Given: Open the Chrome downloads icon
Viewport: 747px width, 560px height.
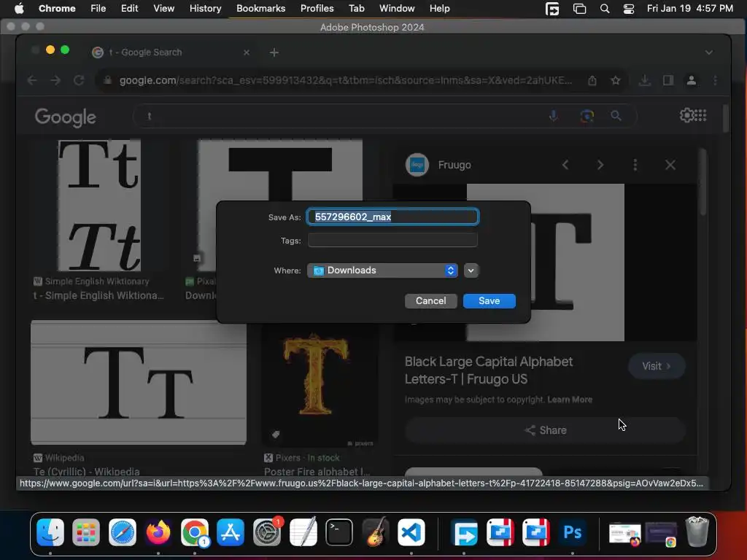Looking at the screenshot, I should pyautogui.click(x=645, y=80).
